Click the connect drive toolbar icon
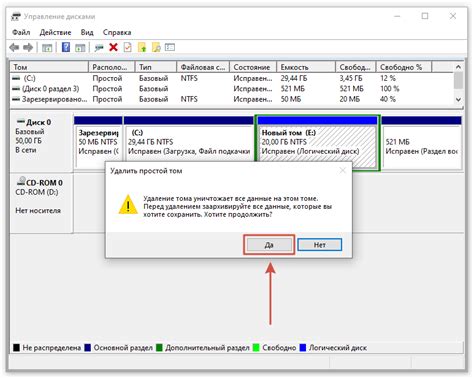474x379 pixels. click(x=99, y=48)
